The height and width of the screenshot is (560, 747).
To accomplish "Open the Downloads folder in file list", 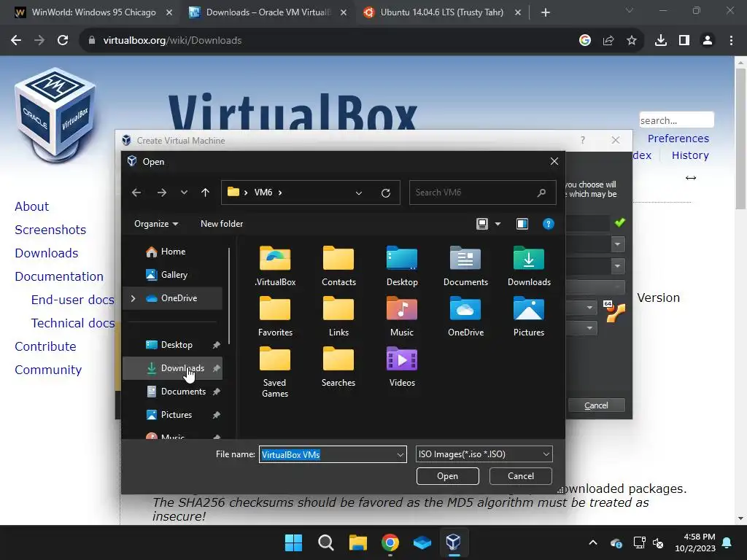I will (x=529, y=265).
